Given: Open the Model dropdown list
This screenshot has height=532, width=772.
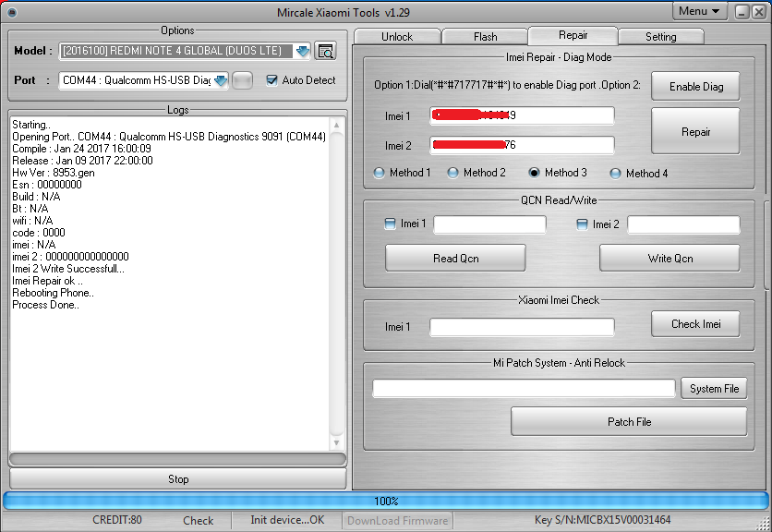Looking at the screenshot, I should 302,51.
